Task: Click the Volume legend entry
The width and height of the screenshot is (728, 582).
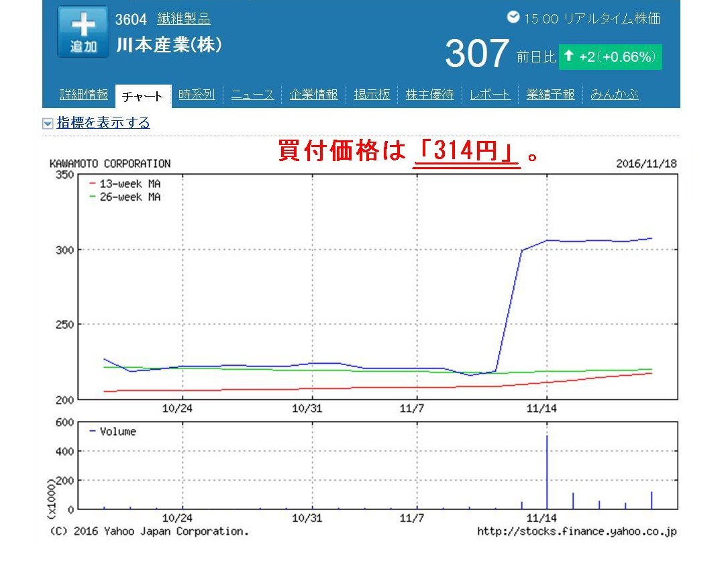Action: pos(113,432)
